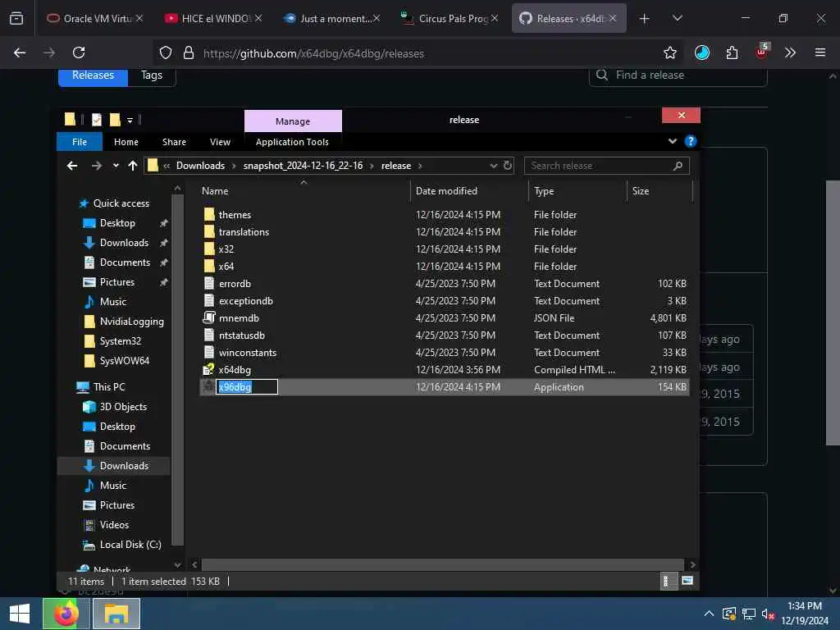Open the Firefox hamburger menu

[820, 52]
